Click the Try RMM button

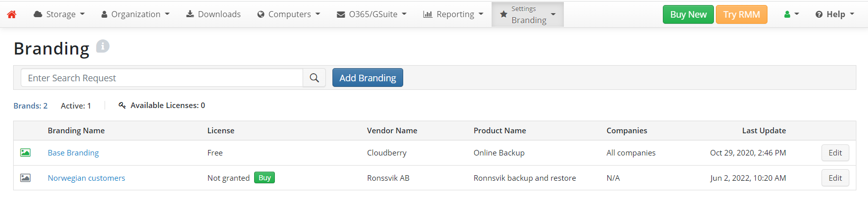point(741,14)
